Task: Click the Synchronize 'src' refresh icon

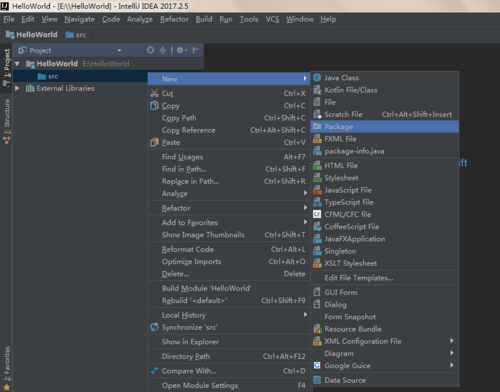Action: pyautogui.click(x=154, y=327)
